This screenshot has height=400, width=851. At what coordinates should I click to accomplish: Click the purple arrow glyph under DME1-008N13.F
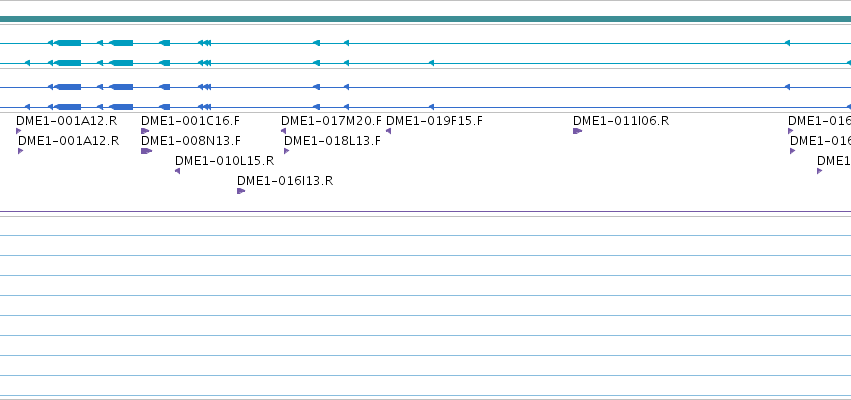pyautogui.click(x=147, y=151)
